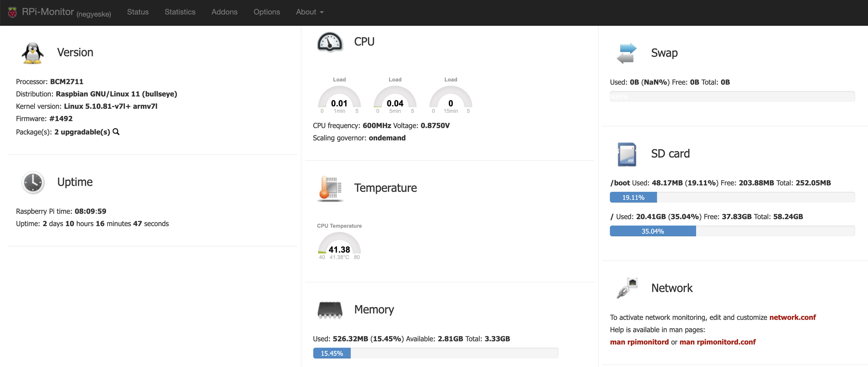The height and width of the screenshot is (367, 868).
Task: Open the Addons page
Action: [224, 12]
